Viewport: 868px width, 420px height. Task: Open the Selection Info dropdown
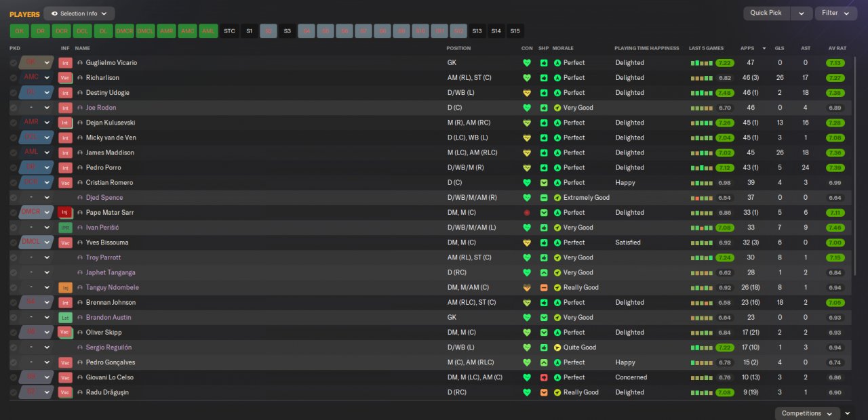click(79, 14)
